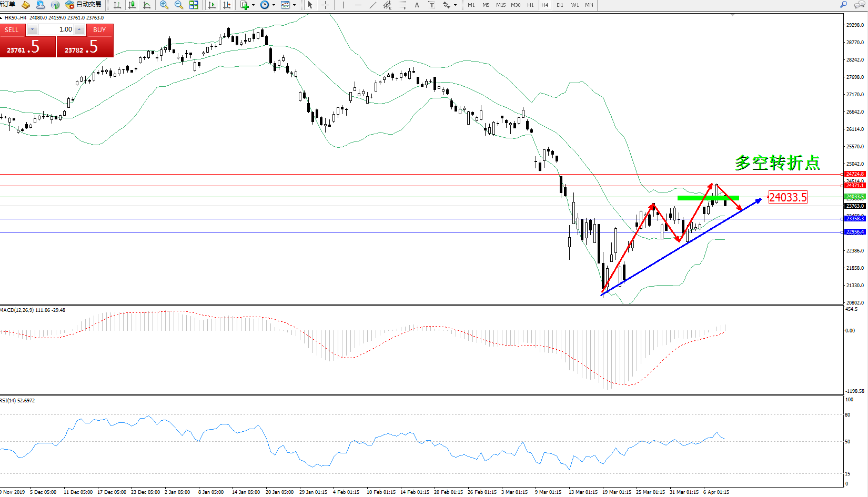The width and height of the screenshot is (868, 497).
Task: Click the zoom out magnifier icon
Action: (x=178, y=5)
